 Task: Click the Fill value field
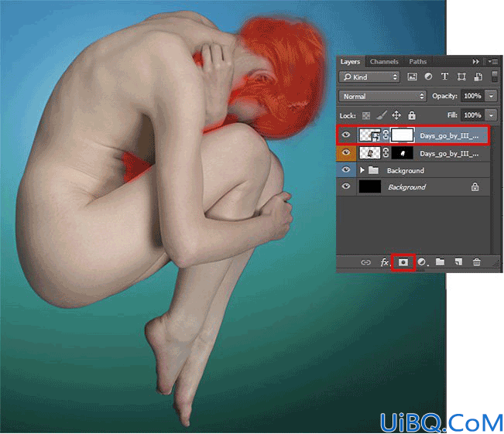(472, 115)
